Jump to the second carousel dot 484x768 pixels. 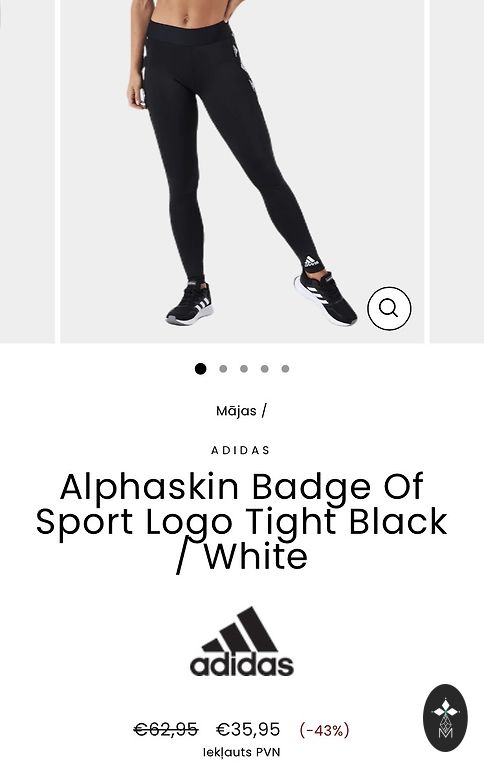223,369
